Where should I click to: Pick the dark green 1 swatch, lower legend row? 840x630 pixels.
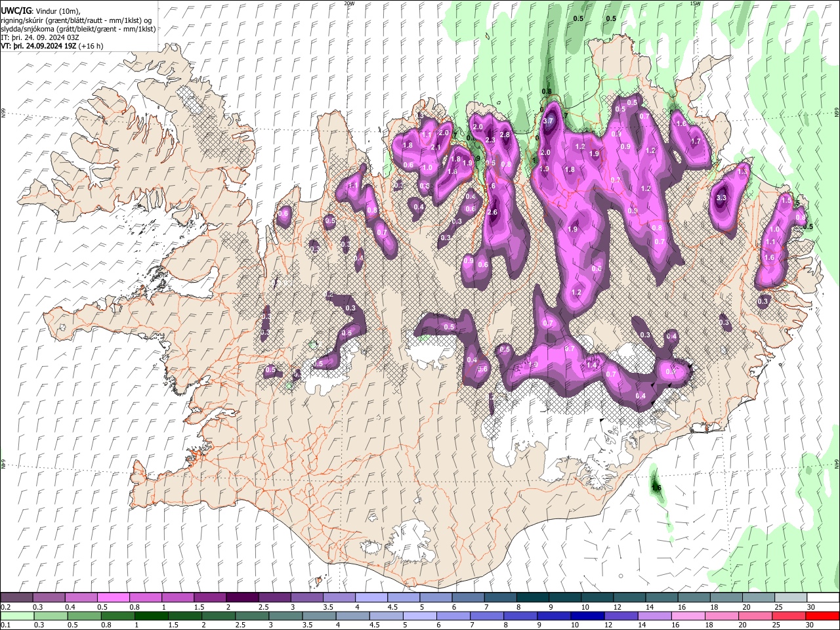151,616
